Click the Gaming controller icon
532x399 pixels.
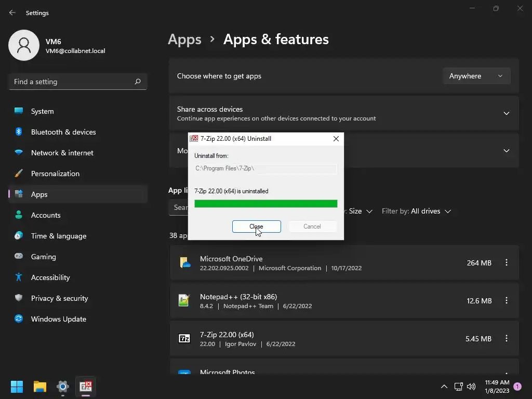[x=19, y=256]
